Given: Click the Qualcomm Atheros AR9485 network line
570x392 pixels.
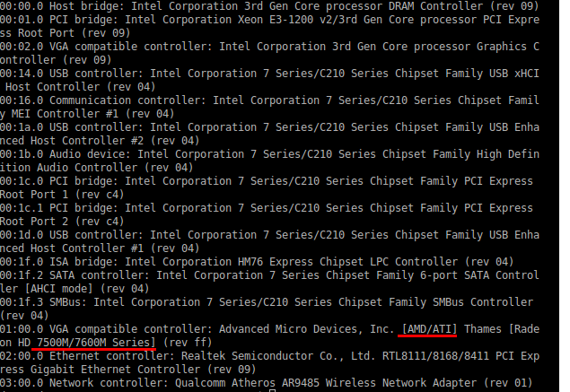Looking at the screenshot, I should pyautogui.click(x=266, y=383).
